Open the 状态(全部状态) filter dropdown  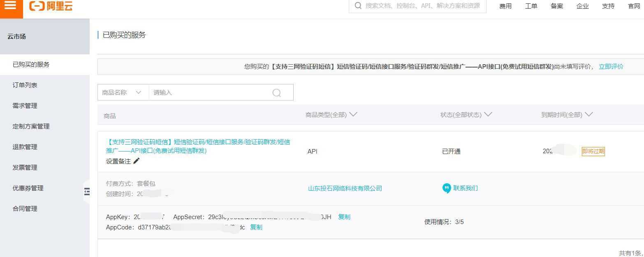coord(466,114)
